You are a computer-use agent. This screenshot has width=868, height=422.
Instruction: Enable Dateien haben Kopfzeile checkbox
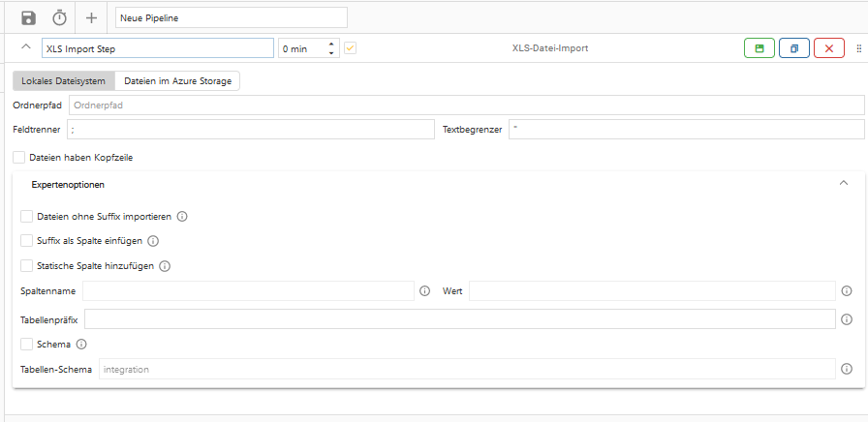pyautogui.click(x=18, y=158)
